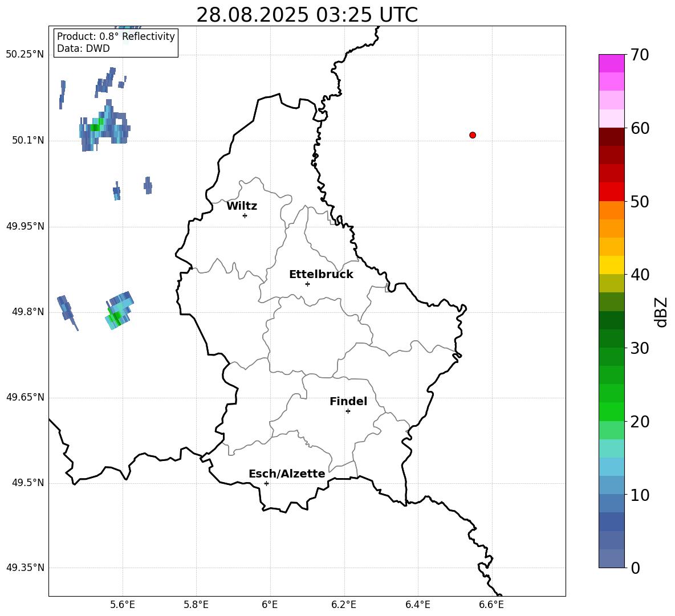This screenshot has height=616, width=675.
Task: Click the Findel station cross marker
Action: click(x=348, y=411)
